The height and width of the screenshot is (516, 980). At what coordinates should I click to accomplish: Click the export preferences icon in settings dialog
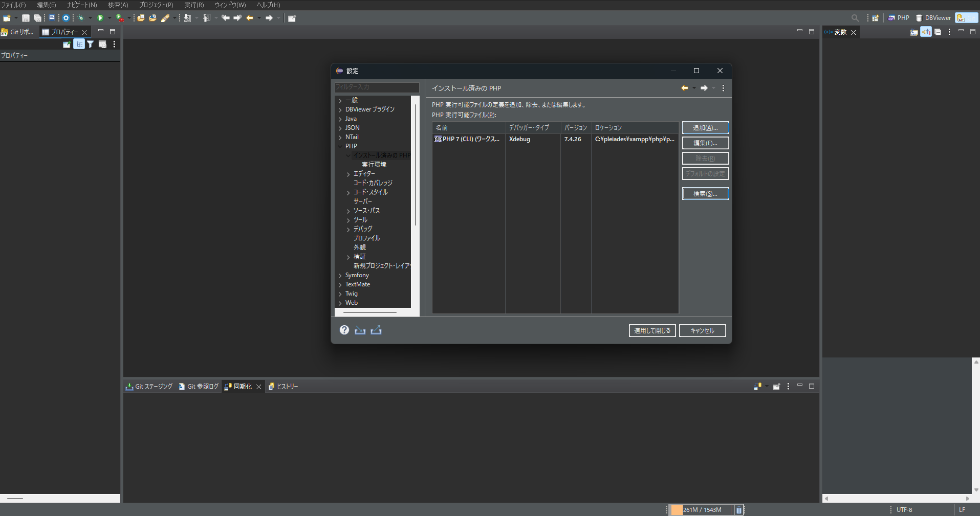point(376,330)
